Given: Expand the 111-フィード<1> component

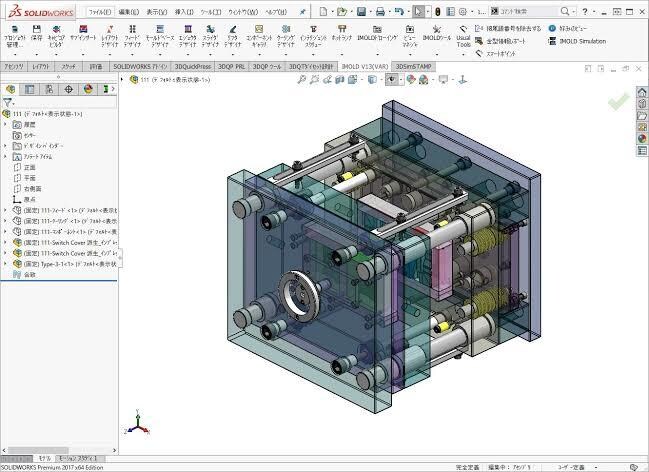Looking at the screenshot, I should point(5,210).
